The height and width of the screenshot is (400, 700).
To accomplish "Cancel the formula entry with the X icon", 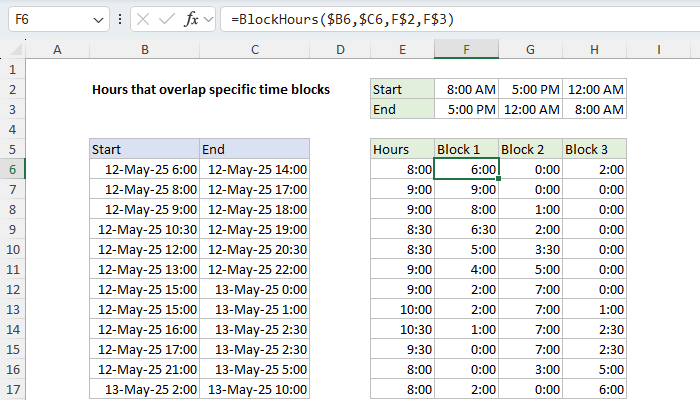I will [143, 19].
